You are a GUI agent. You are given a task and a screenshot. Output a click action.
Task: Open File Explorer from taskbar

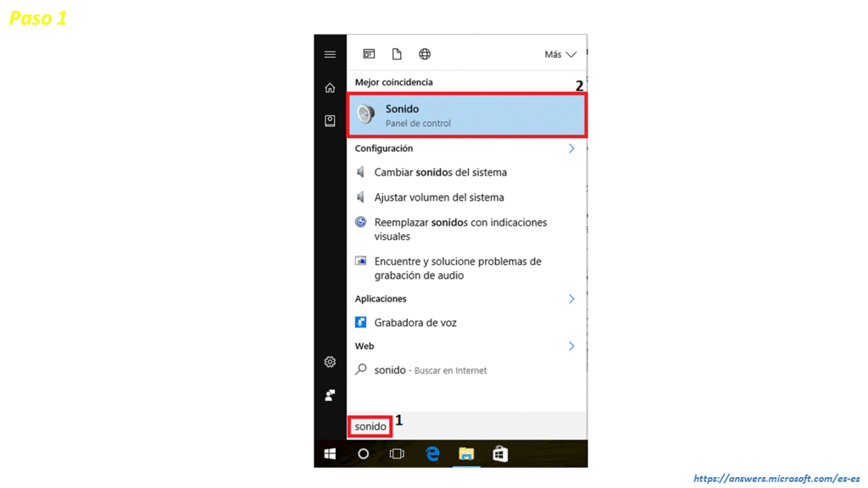click(x=466, y=454)
